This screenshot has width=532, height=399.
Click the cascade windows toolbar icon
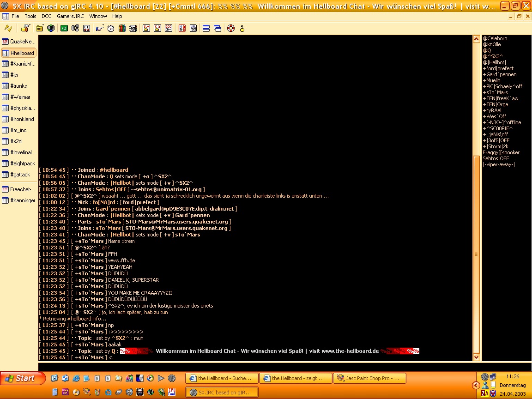[218, 28]
